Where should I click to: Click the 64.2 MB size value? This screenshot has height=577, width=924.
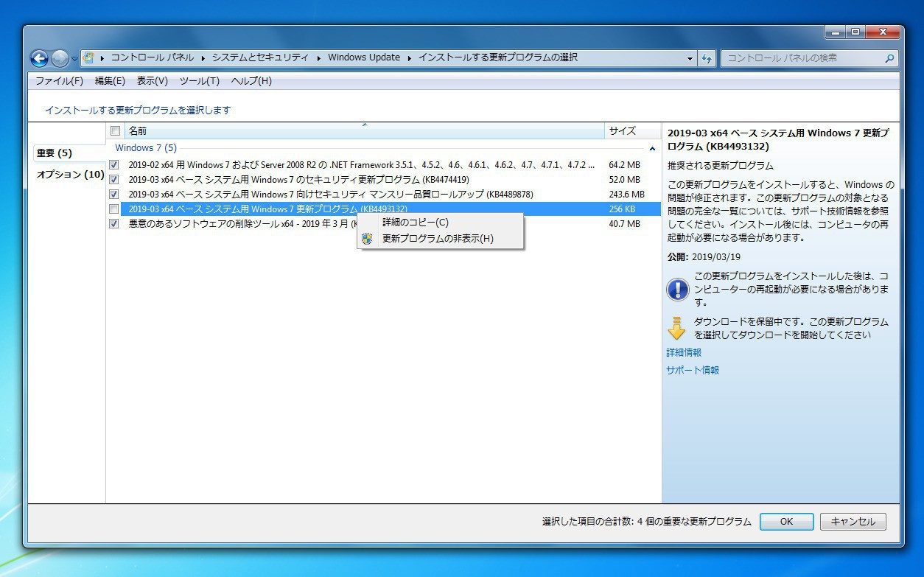point(625,165)
